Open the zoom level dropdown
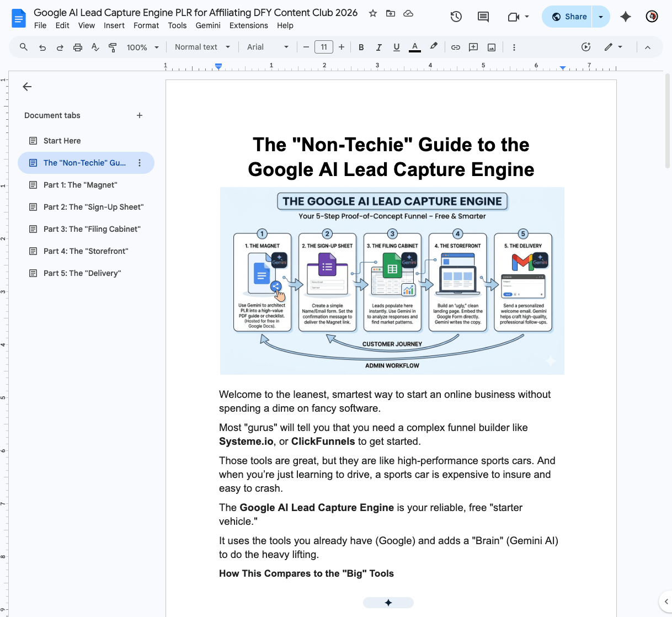Screen dimensions: 672x617 tap(143, 47)
